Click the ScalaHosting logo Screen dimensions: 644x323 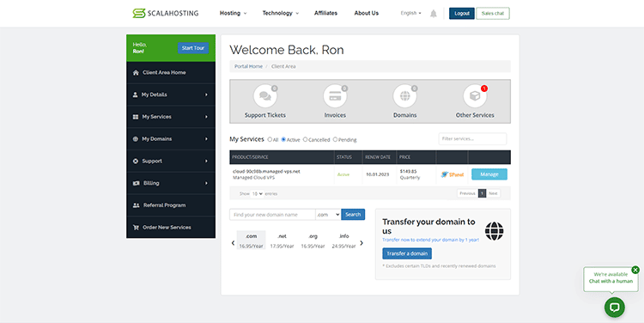tap(166, 13)
